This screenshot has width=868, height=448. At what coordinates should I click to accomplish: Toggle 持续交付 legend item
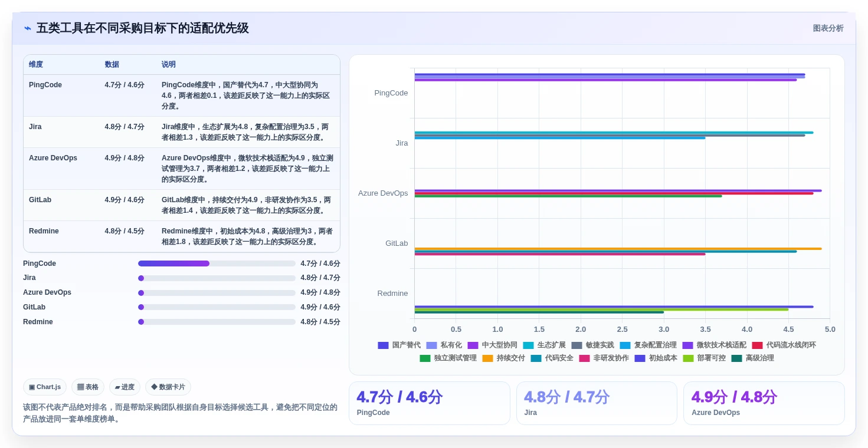[503, 358]
